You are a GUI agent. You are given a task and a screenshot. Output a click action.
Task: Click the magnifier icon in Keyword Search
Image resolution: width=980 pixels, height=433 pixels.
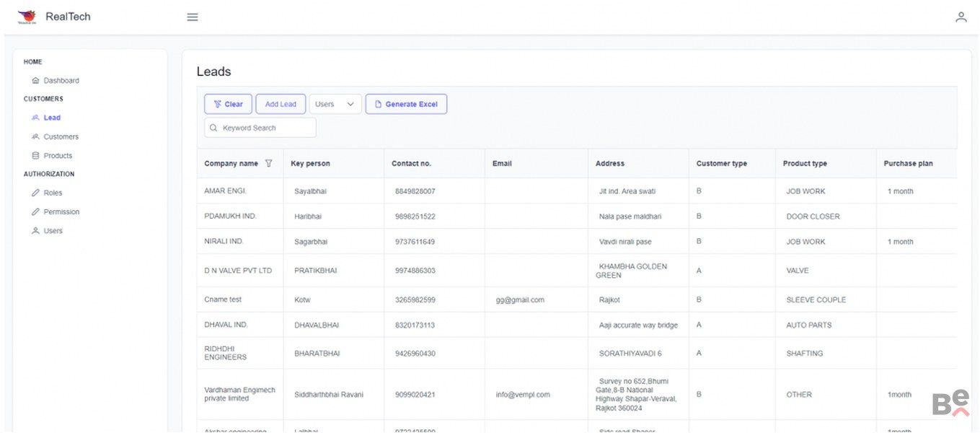(213, 128)
